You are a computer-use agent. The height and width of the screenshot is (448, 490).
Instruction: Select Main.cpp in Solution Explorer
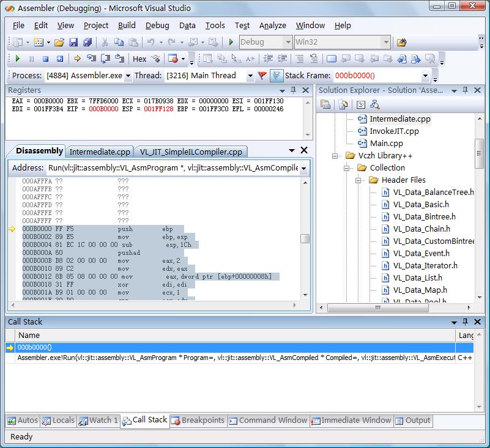pyautogui.click(x=386, y=144)
